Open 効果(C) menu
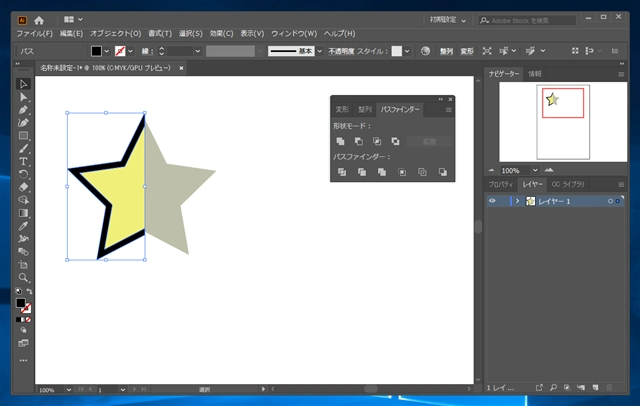640x406 pixels. (x=221, y=33)
